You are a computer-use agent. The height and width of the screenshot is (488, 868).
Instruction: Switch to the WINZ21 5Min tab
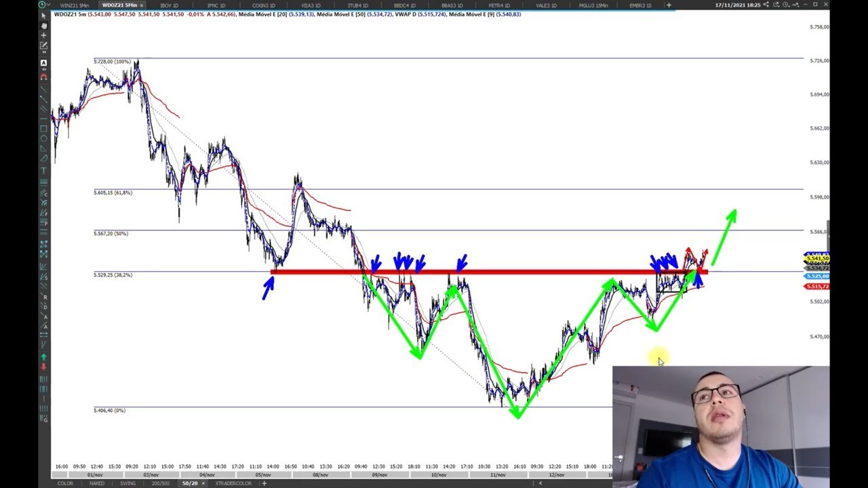coord(75,5)
